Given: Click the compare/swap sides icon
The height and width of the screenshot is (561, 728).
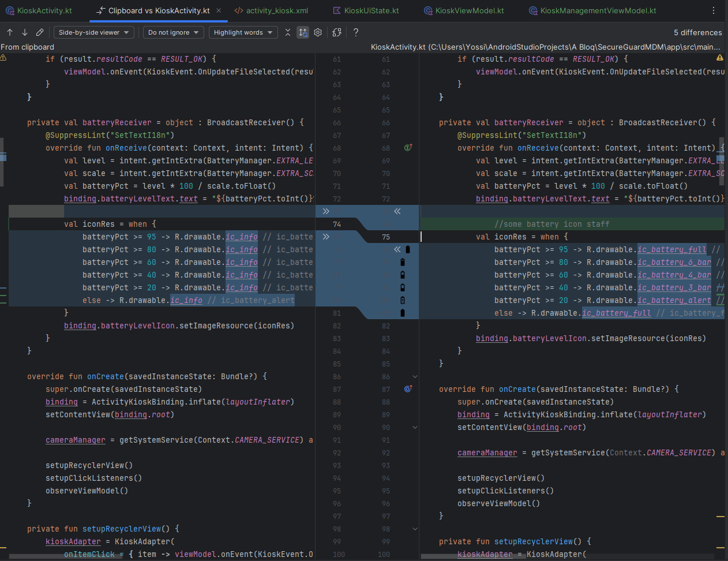Looking at the screenshot, I should pyautogui.click(x=337, y=32).
